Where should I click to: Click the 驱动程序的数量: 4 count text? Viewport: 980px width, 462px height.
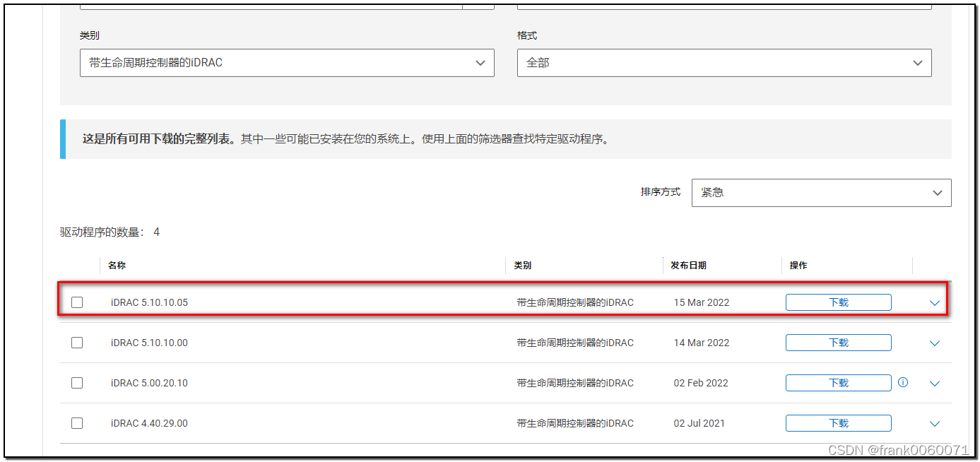(x=110, y=232)
